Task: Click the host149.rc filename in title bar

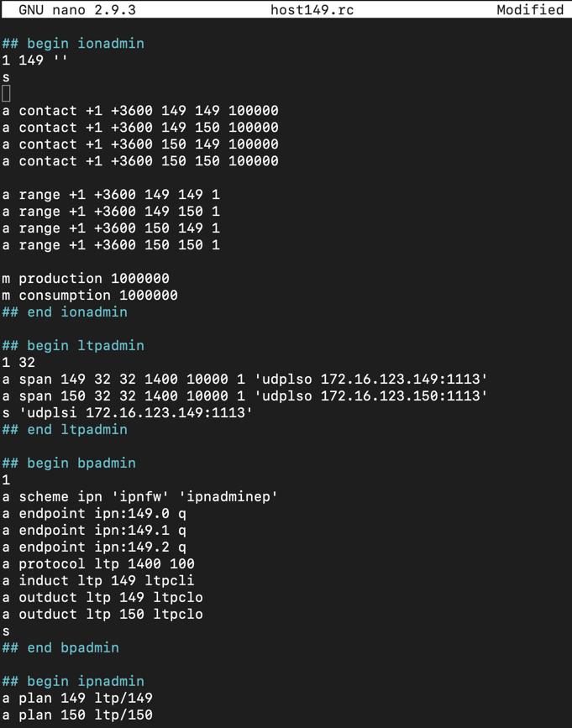Action: pos(312,10)
